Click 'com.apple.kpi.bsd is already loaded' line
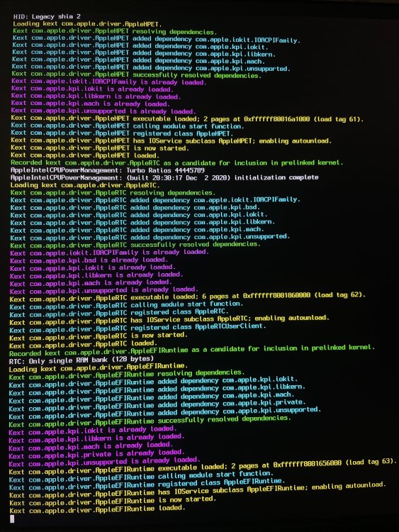 (x=89, y=260)
